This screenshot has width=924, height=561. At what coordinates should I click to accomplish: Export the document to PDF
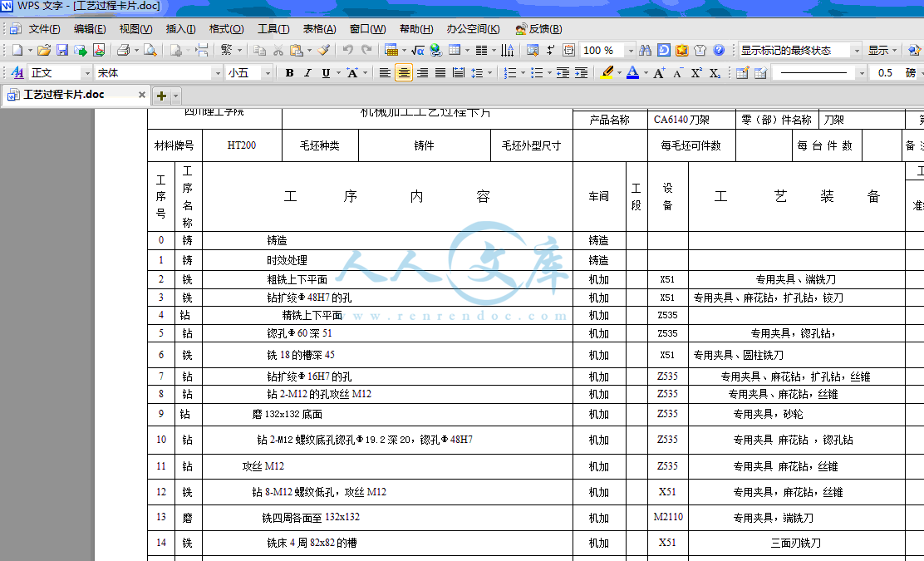coord(98,50)
